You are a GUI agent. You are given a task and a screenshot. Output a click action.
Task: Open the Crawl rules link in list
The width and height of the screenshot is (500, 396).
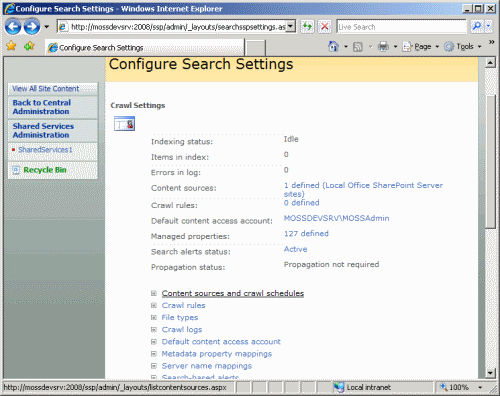183,305
